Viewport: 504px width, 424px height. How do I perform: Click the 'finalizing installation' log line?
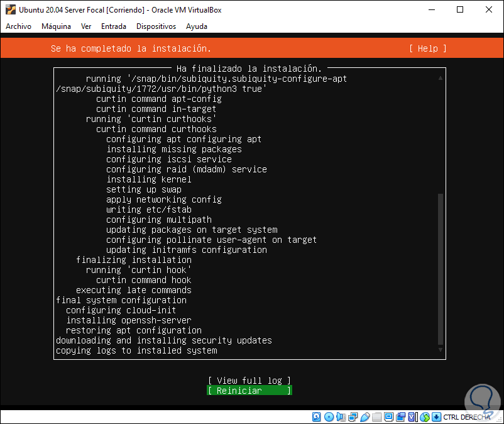[x=134, y=260]
